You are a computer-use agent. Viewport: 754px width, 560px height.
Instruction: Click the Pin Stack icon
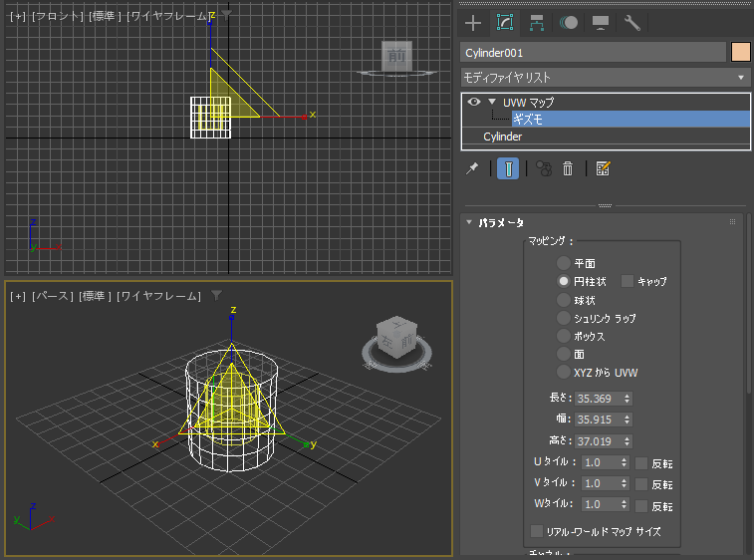[x=472, y=168]
